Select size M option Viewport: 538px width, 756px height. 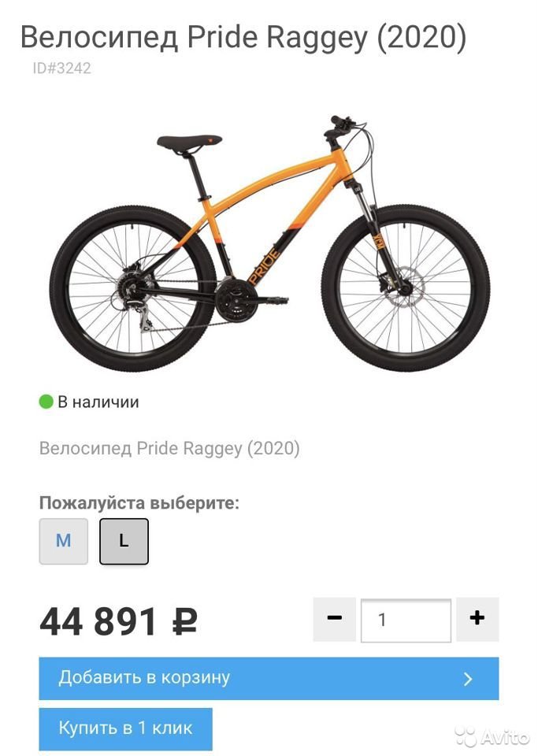coord(64,541)
